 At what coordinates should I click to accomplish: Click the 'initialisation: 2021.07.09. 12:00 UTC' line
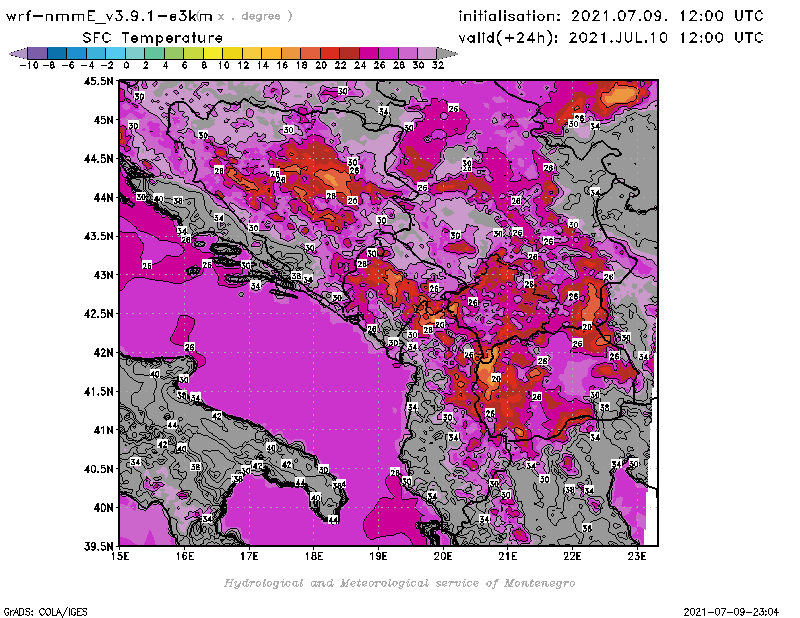pyautogui.click(x=611, y=16)
